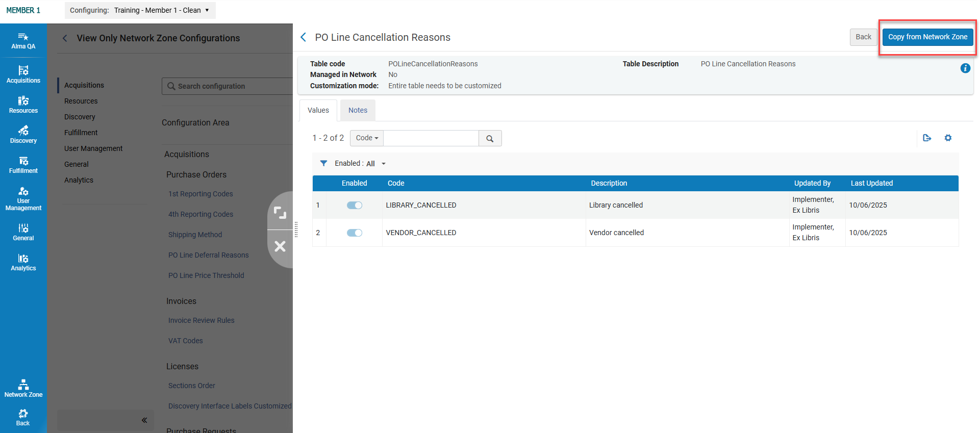Collapse the configuration menu with double chevron
Image resolution: width=980 pixels, height=433 pixels.
point(144,420)
